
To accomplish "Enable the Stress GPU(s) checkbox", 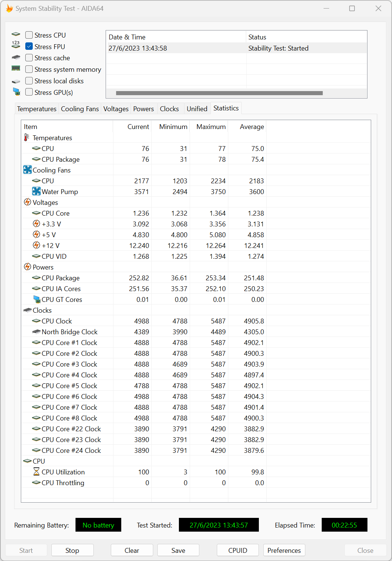I will (x=29, y=92).
